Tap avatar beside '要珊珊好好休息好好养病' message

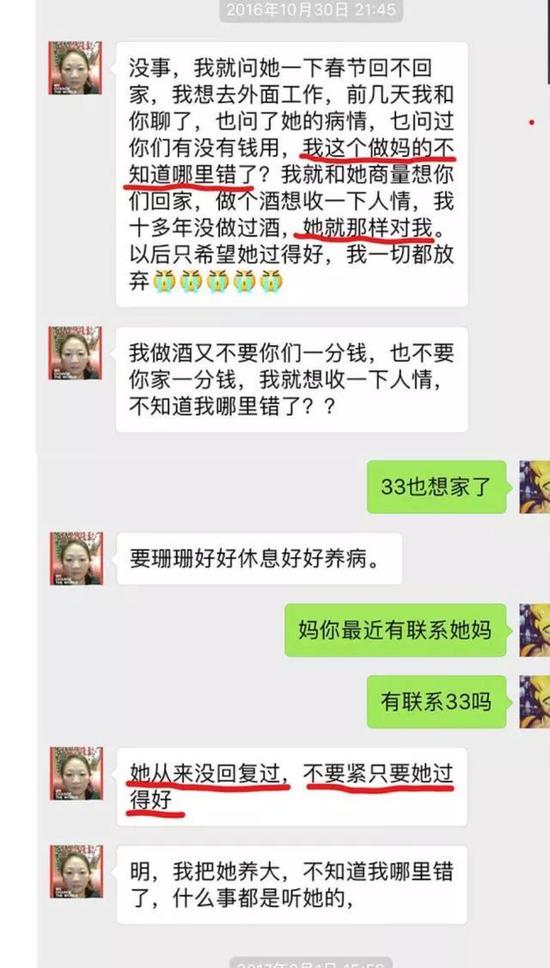pos(76,559)
